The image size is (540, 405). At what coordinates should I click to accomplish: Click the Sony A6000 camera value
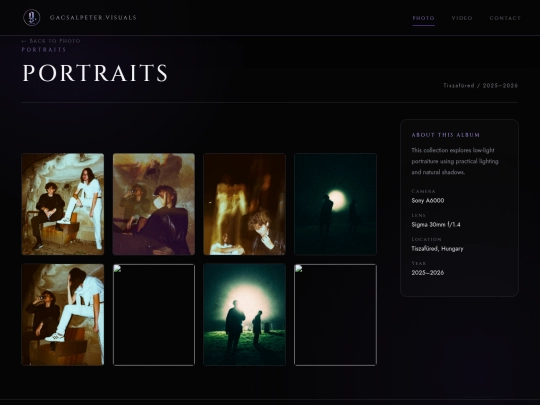pyautogui.click(x=428, y=200)
